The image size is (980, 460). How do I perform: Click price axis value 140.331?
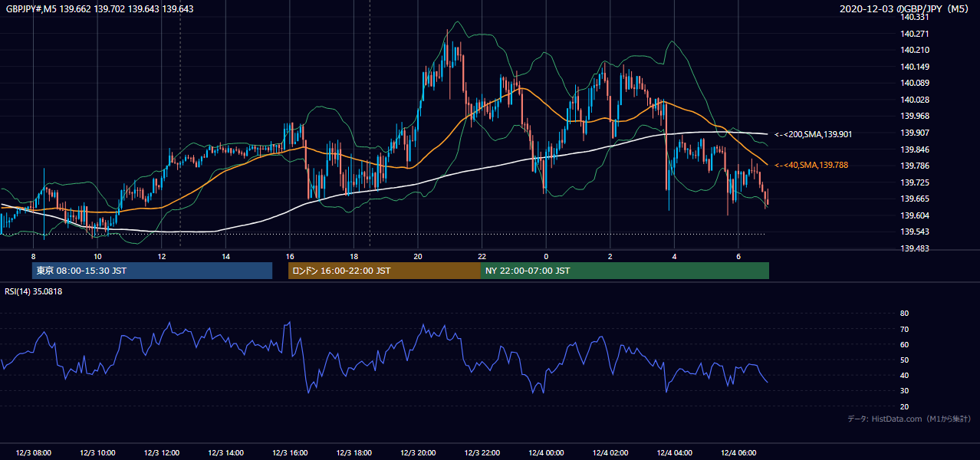(914, 17)
